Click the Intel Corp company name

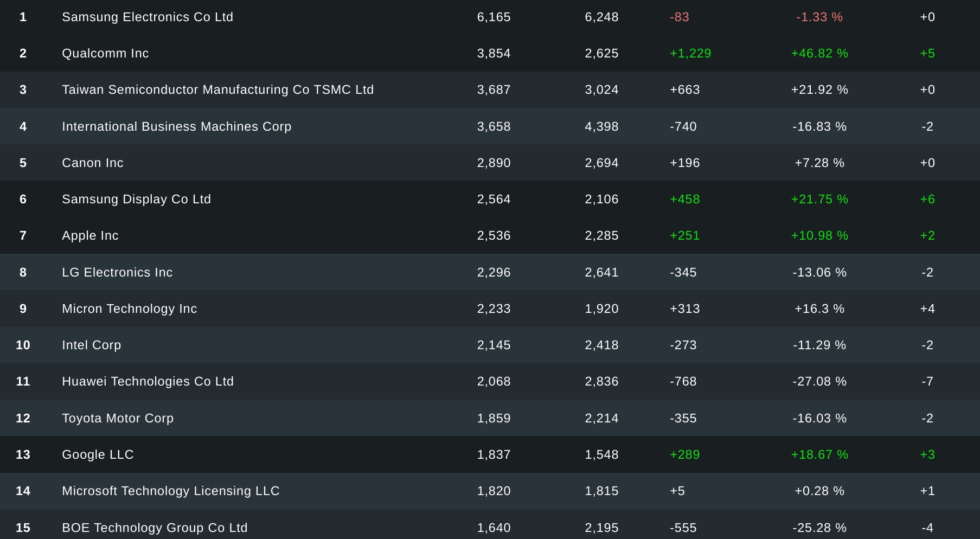pyautogui.click(x=92, y=345)
